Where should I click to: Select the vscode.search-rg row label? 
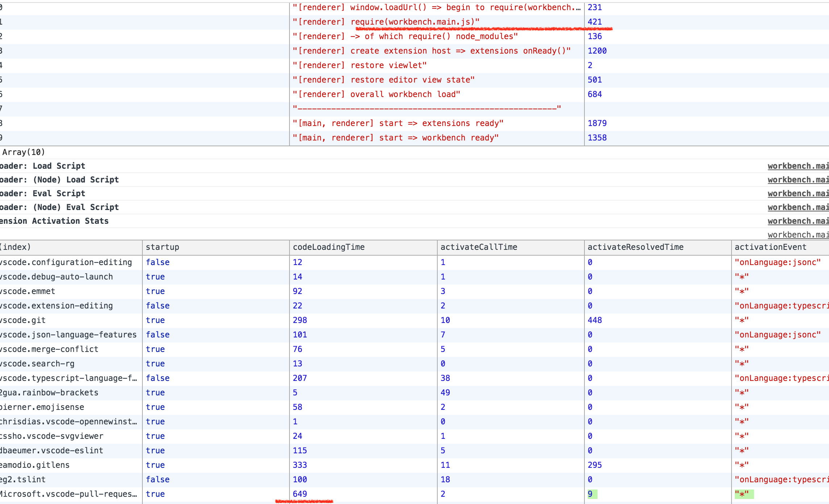tap(37, 364)
